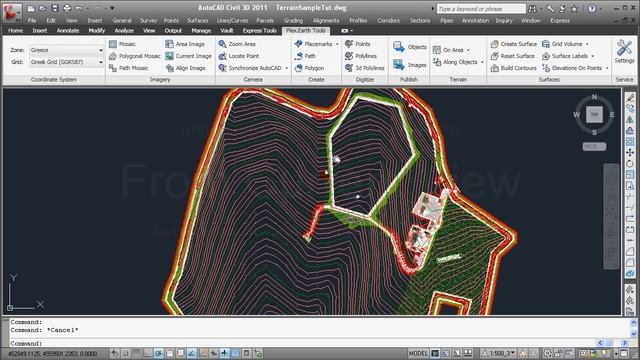Viewport: 640px width, 360px height.
Task: Expand the Along Objects dropdown arrow
Action: [x=482, y=62]
